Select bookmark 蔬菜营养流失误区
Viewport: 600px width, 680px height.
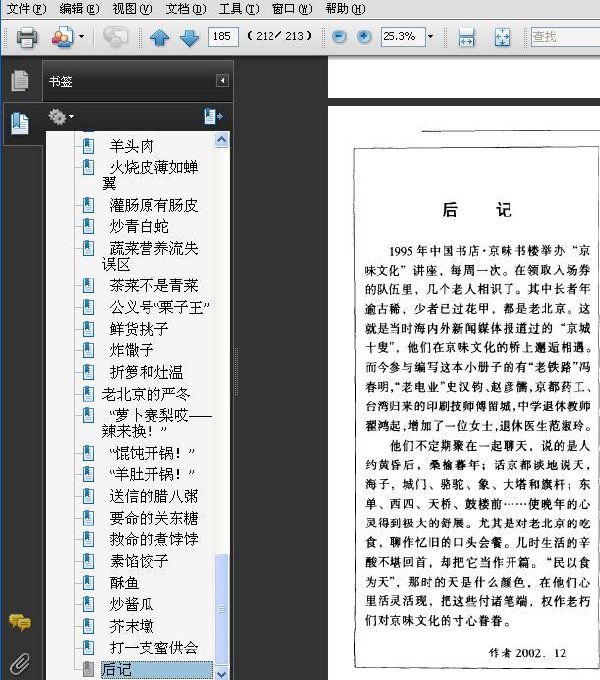(150, 256)
